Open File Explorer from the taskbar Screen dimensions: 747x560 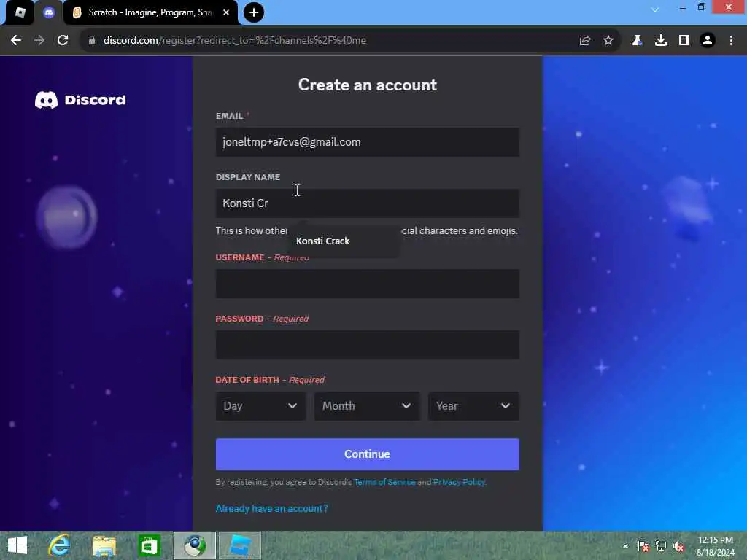tap(104, 545)
